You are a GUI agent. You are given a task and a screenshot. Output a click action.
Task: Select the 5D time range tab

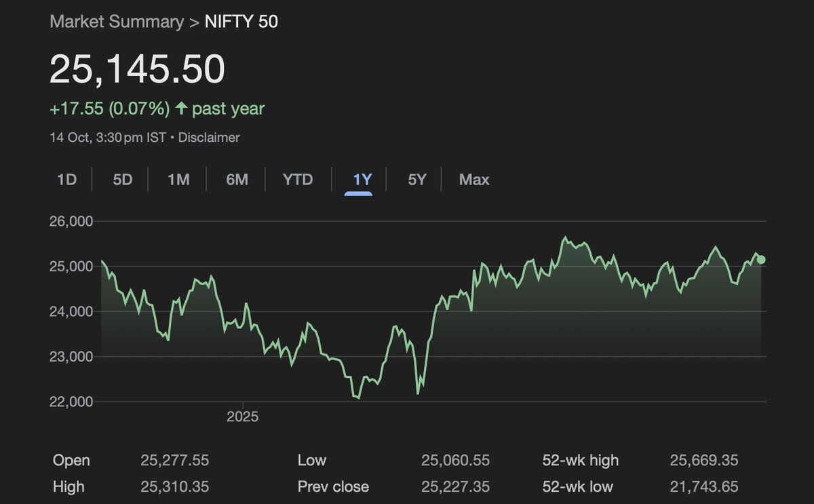pyautogui.click(x=122, y=180)
